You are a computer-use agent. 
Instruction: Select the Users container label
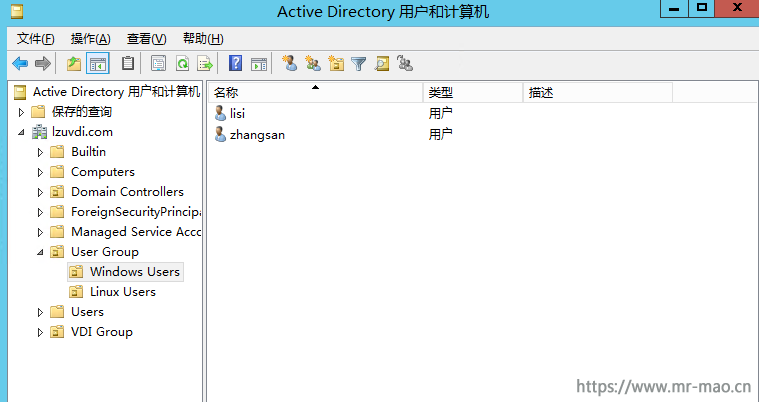click(87, 311)
